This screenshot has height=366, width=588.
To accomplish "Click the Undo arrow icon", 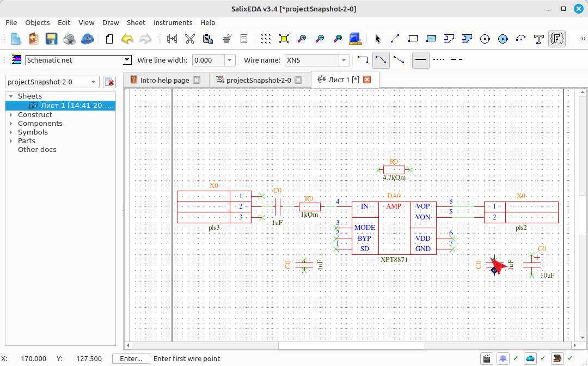I will tap(127, 39).
